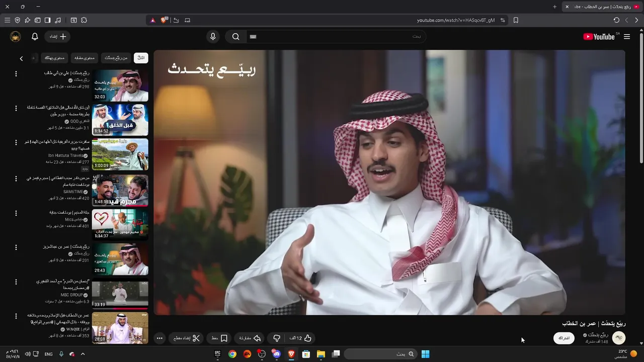Click the Share (مشاركة) button

250,338
